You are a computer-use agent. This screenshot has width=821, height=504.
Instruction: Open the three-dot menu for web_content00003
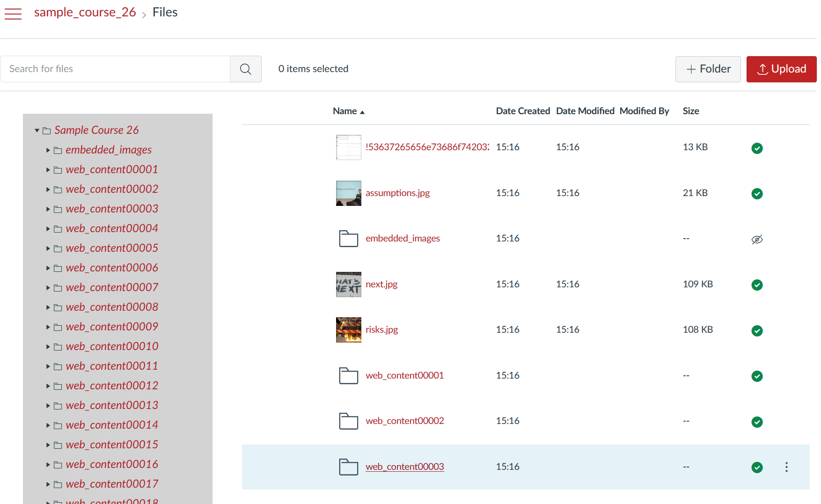click(x=786, y=467)
